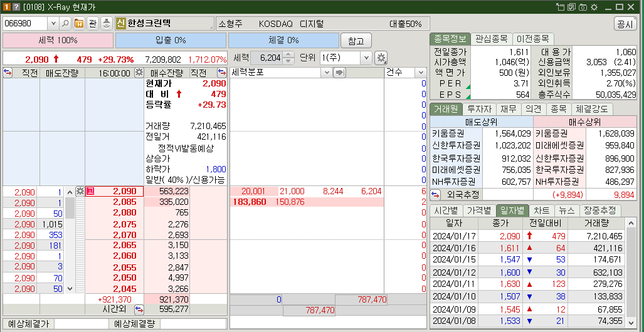Viewport: 644px width, 332px height.
Task: Open the 시간별 tab
Action: [x=446, y=210]
